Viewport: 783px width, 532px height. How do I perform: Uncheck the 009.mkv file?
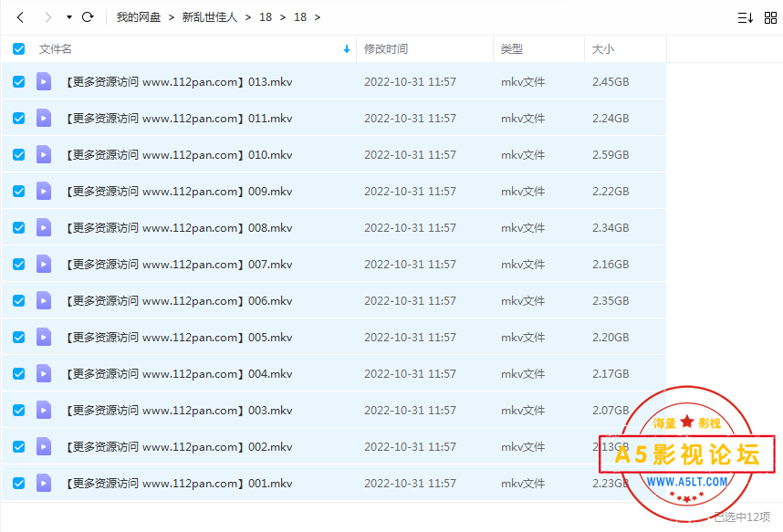(x=19, y=192)
